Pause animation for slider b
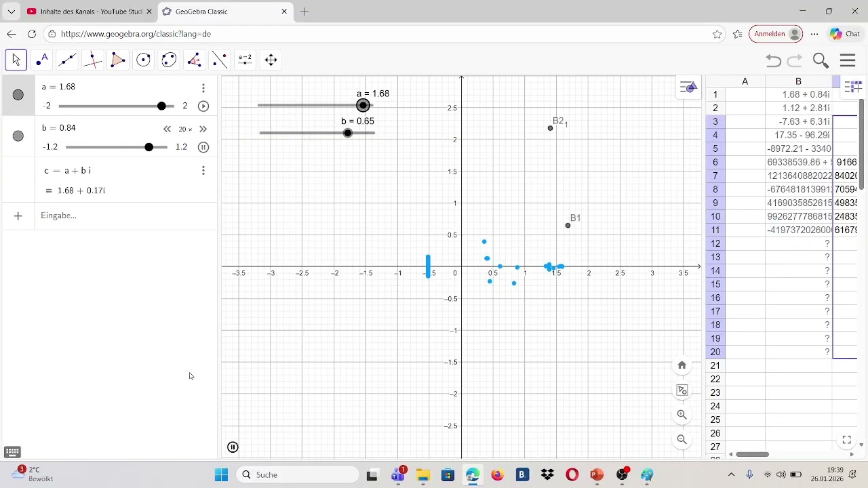 click(x=203, y=147)
